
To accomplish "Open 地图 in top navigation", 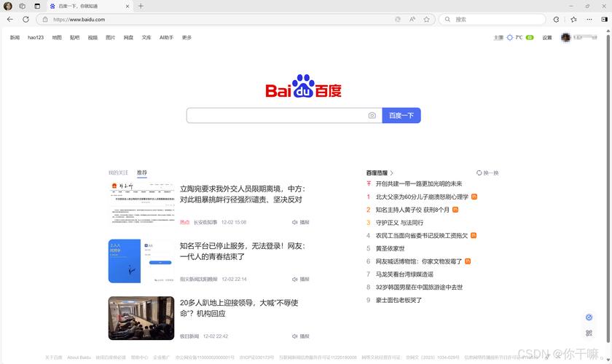I will point(57,37).
